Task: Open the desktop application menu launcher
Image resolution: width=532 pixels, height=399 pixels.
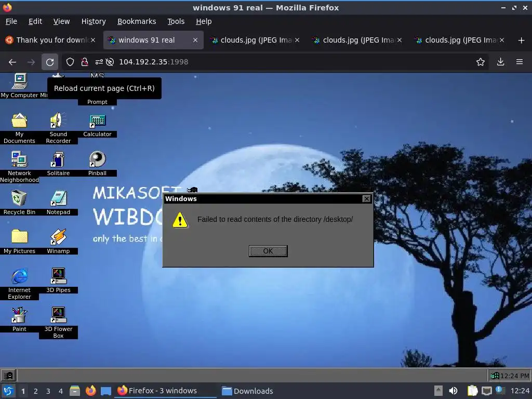Action: (8, 391)
